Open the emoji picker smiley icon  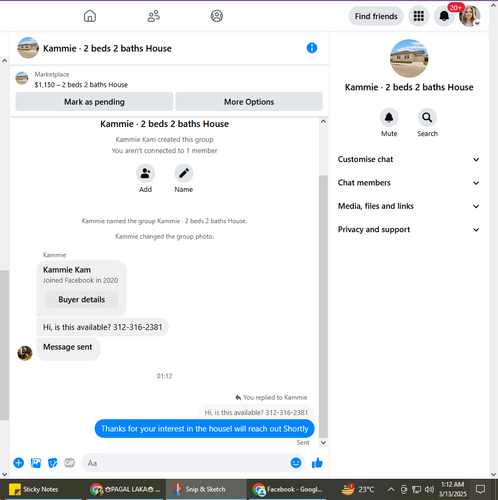pos(296,463)
